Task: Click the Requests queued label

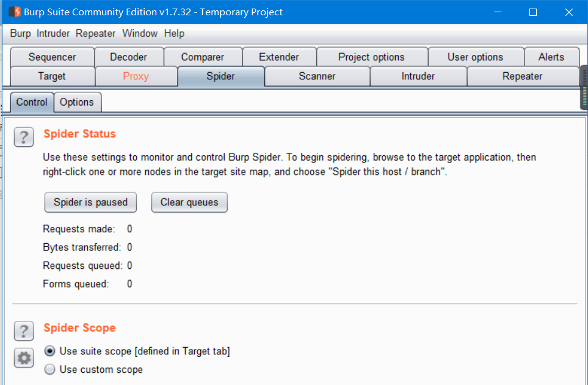Action: tap(82, 266)
